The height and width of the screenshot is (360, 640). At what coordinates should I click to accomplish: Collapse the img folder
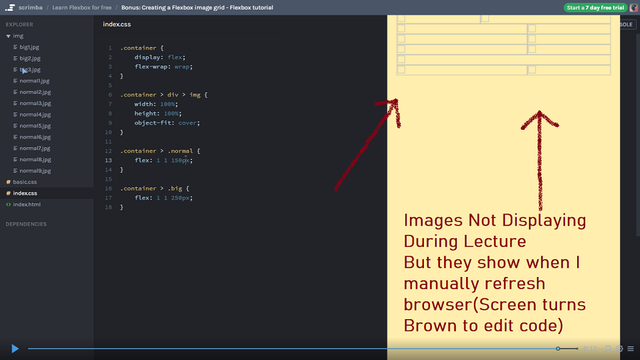(8, 36)
